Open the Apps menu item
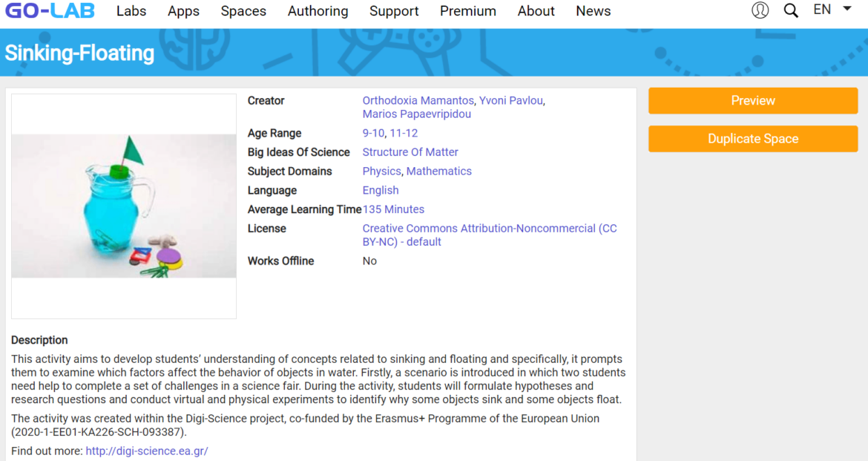The height and width of the screenshot is (461, 868). click(x=183, y=11)
